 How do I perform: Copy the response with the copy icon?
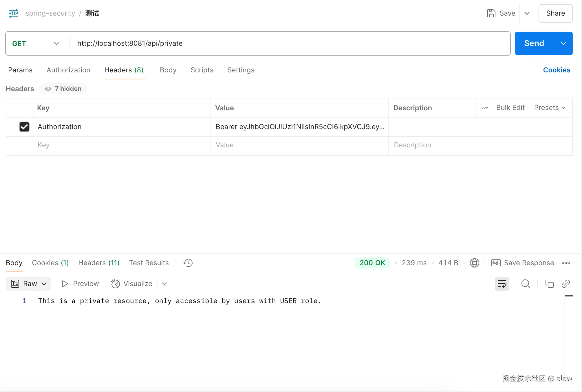(549, 284)
